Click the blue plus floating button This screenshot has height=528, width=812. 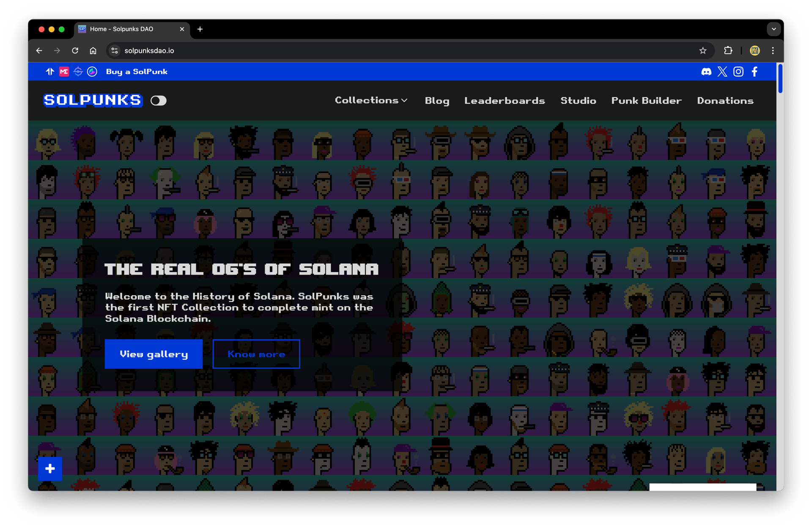(x=50, y=468)
